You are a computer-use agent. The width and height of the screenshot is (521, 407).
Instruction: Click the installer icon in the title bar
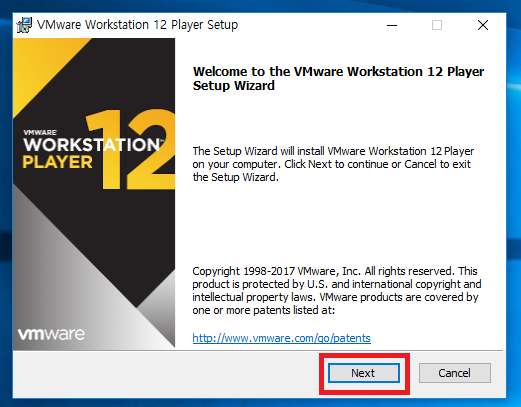click(x=24, y=25)
